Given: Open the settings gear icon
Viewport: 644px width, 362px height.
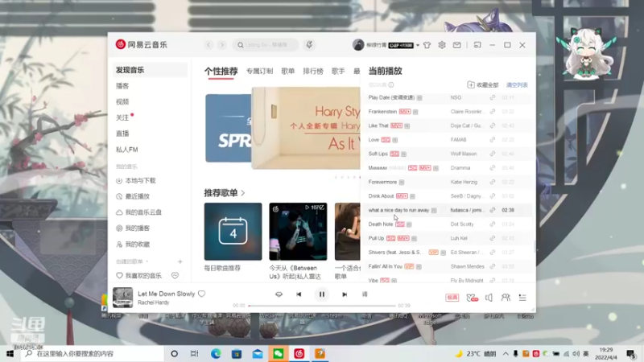Looking at the screenshot, I should 442,45.
